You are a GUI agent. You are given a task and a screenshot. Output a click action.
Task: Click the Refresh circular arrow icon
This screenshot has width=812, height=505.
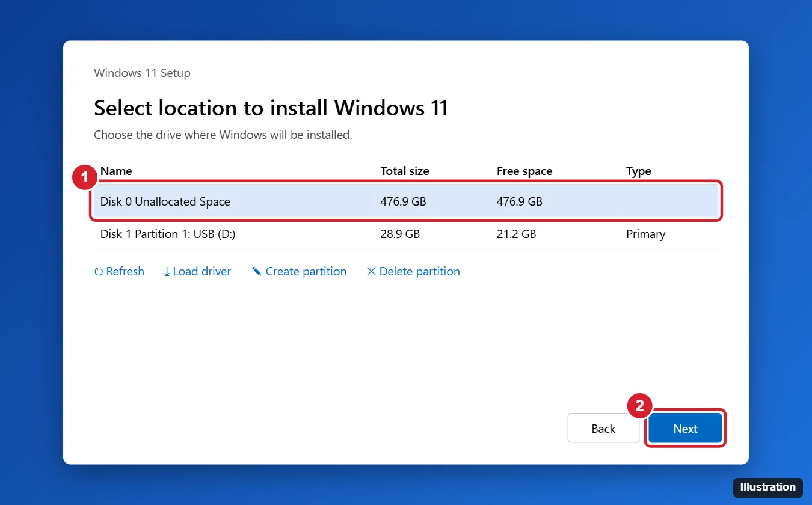click(99, 272)
